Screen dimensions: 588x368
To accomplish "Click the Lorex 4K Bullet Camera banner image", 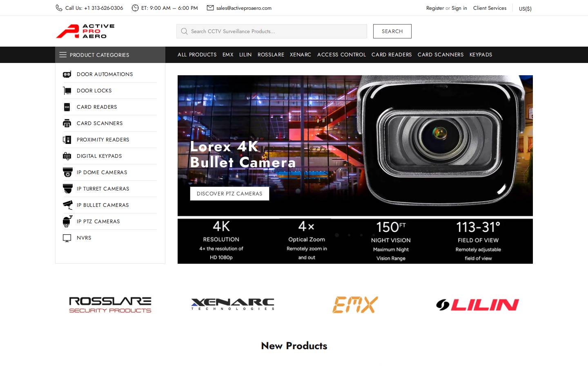I will pyautogui.click(x=355, y=169).
